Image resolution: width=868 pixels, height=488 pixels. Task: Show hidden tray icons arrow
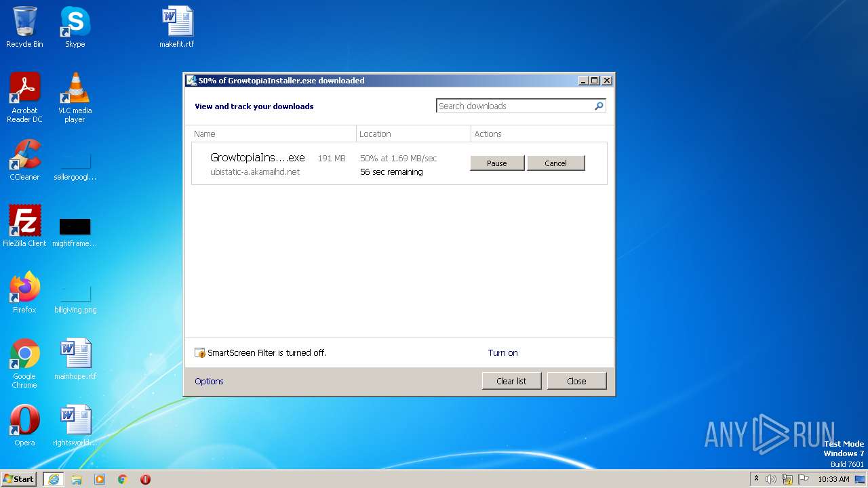(757, 479)
